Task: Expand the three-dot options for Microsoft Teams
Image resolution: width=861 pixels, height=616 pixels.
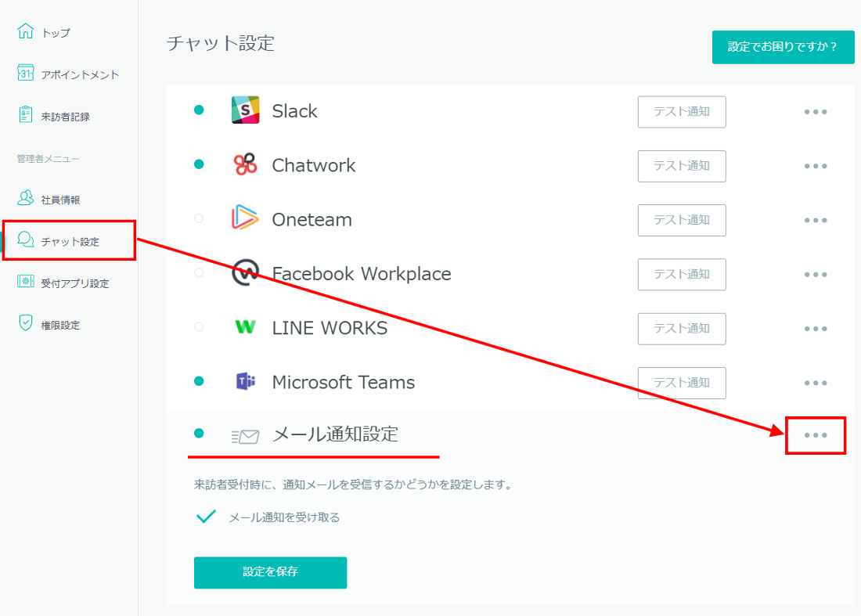Action: 816,383
